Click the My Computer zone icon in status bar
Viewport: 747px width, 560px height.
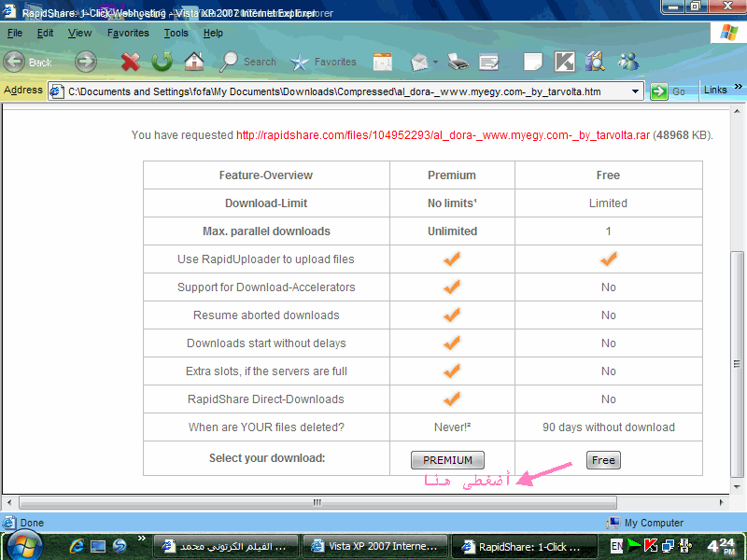[613, 523]
